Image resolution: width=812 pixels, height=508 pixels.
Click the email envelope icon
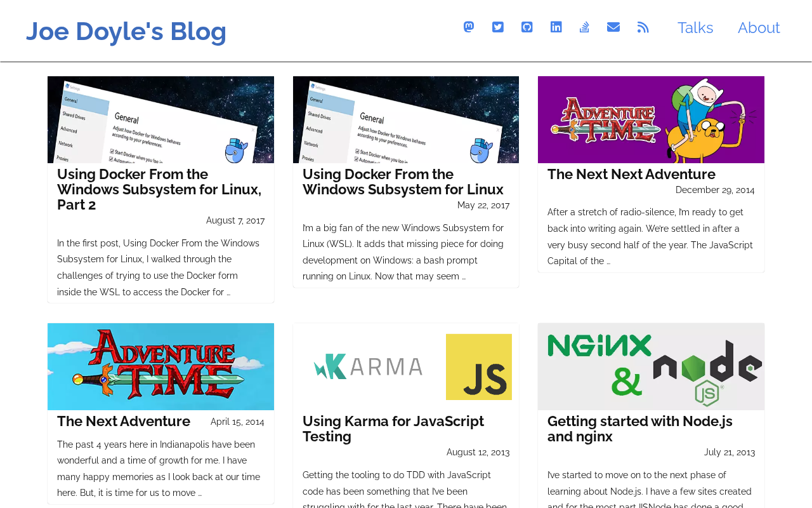point(613,27)
